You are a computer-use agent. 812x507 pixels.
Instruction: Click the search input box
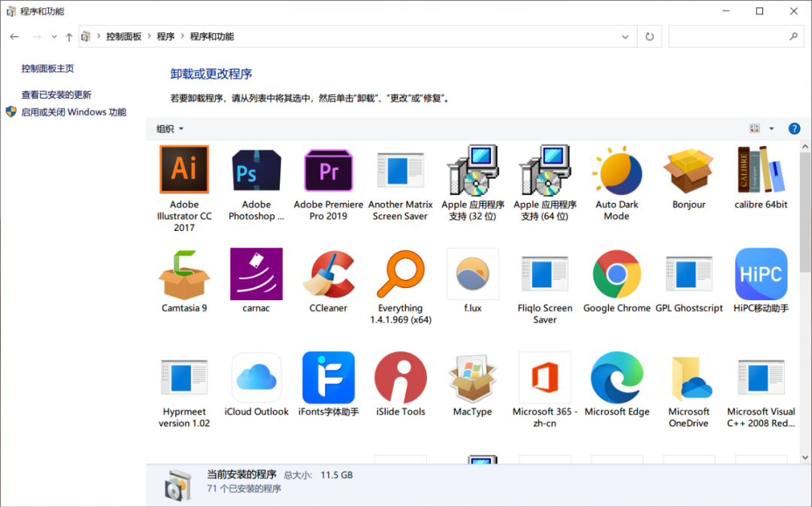pyautogui.click(x=728, y=37)
